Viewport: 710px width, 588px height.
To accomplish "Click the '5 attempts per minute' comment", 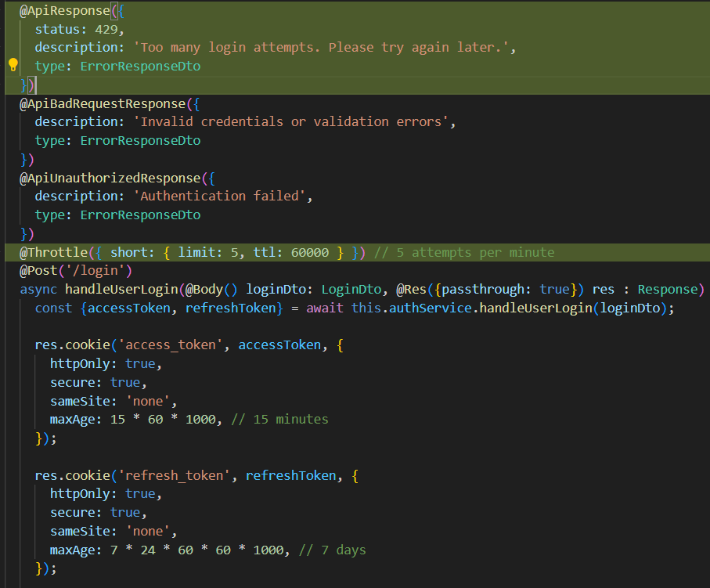I will [464, 252].
